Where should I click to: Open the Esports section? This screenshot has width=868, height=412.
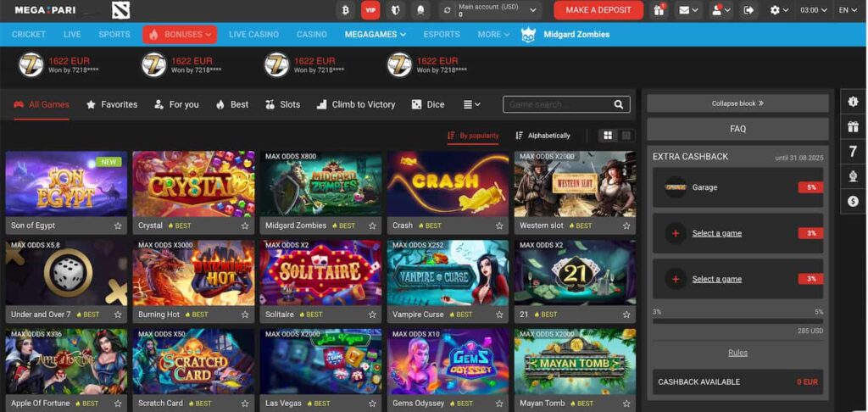point(442,34)
